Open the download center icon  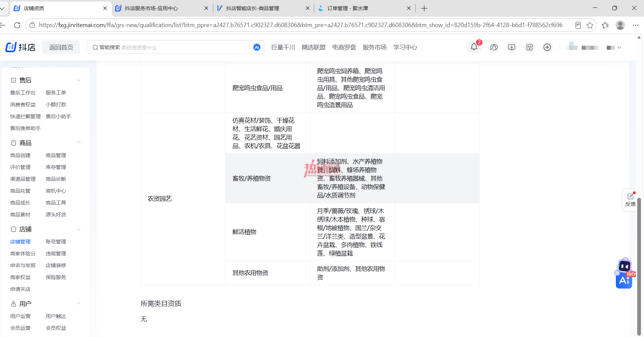[511, 47]
